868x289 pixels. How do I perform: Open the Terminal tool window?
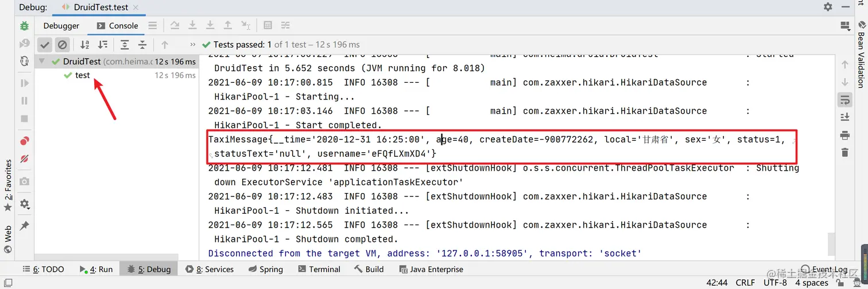point(319,269)
